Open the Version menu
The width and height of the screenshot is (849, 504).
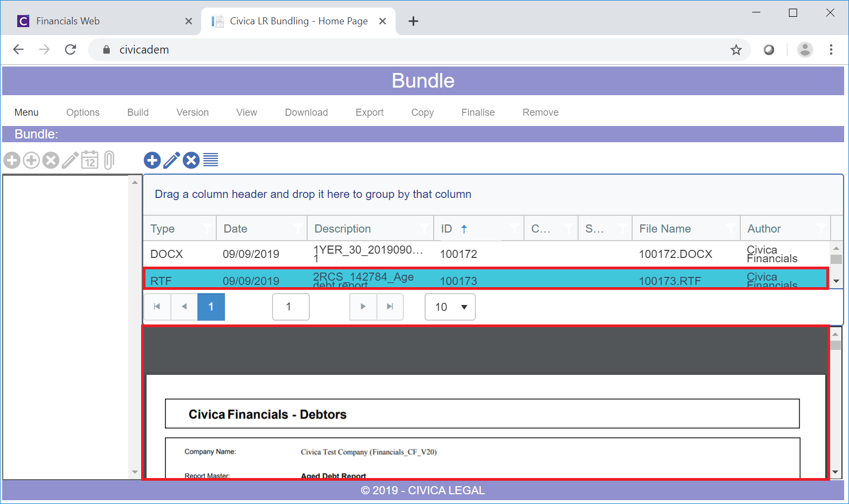pyautogui.click(x=193, y=112)
